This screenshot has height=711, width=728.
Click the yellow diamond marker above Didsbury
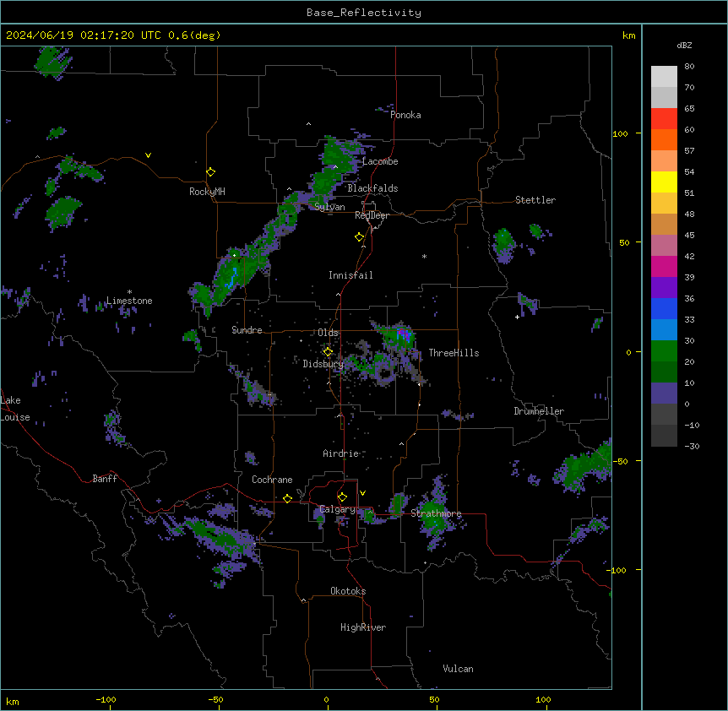coord(328,352)
